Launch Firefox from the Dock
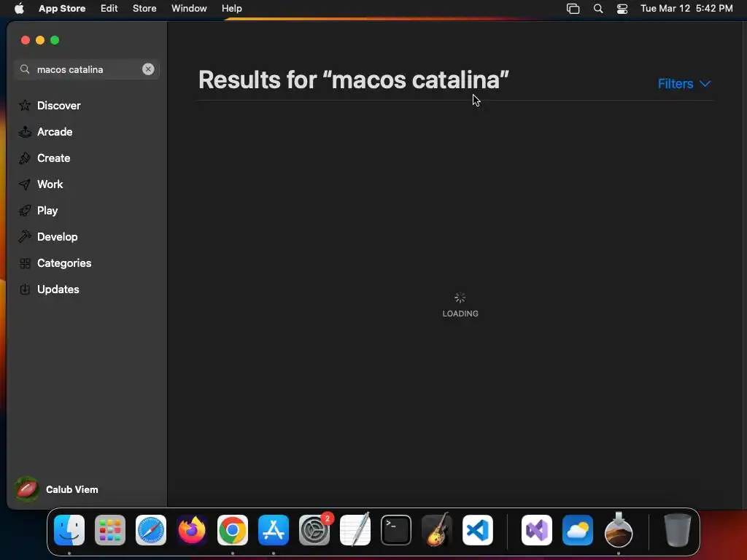This screenshot has width=747, height=560. click(x=192, y=530)
